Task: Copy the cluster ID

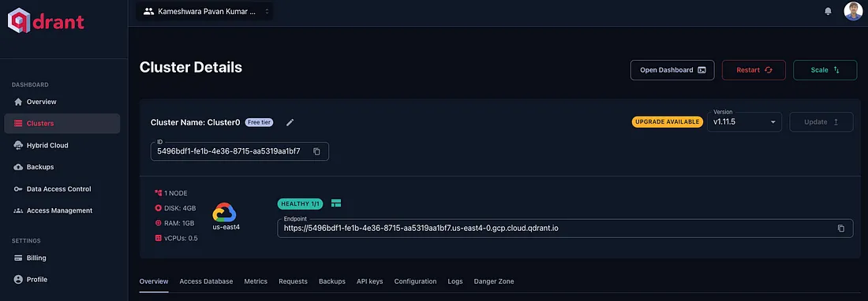Action: click(x=316, y=151)
